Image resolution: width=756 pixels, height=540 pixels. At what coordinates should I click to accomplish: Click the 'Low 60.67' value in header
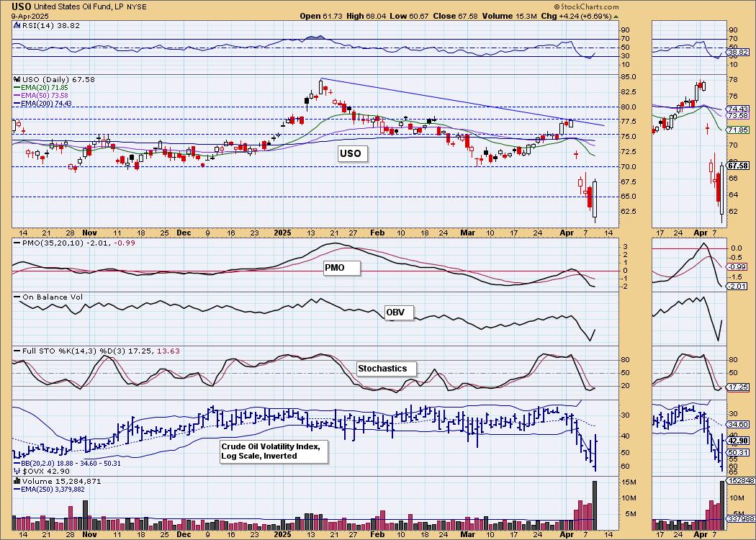[411, 16]
